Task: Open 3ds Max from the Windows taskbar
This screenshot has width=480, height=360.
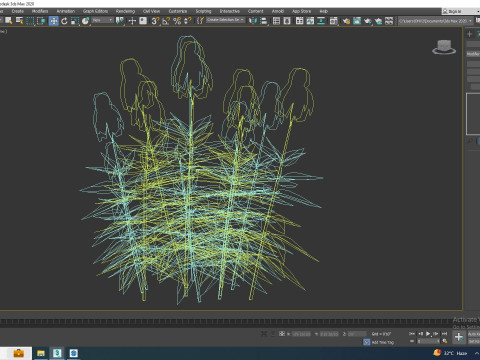Action: pos(57,353)
